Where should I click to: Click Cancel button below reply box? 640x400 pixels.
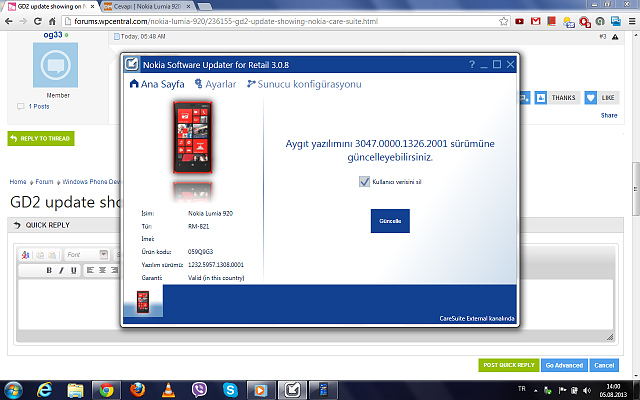tap(604, 365)
